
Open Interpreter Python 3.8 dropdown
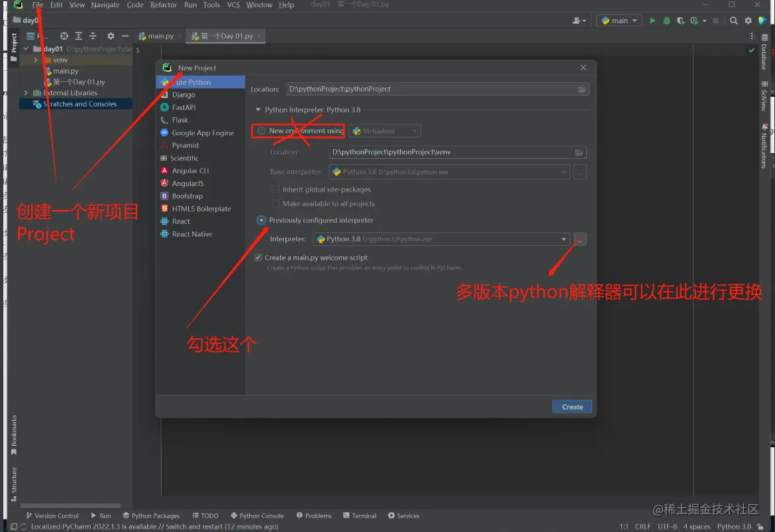click(x=441, y=239)
